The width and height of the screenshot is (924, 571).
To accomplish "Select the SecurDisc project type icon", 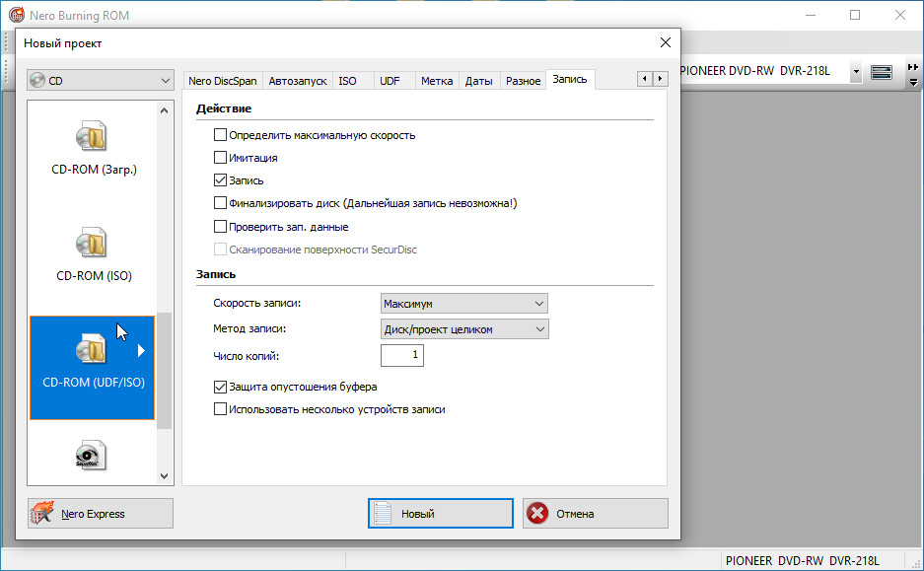I will [91, 455].
